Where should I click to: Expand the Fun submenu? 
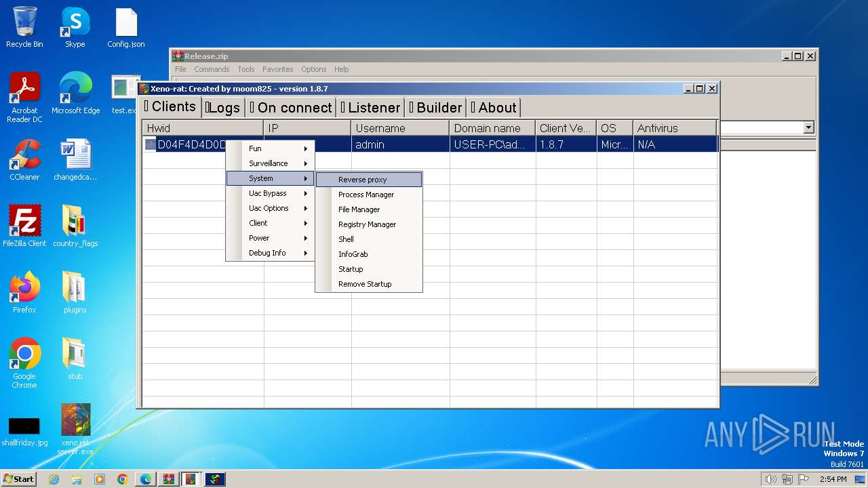pyautogui.click(x=270, y=148)
